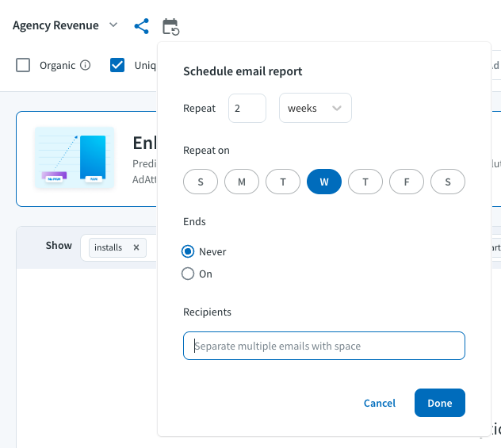Confirm the schedule with Done
This screenshot has height=448, width=501.
(x=440, y=403)
